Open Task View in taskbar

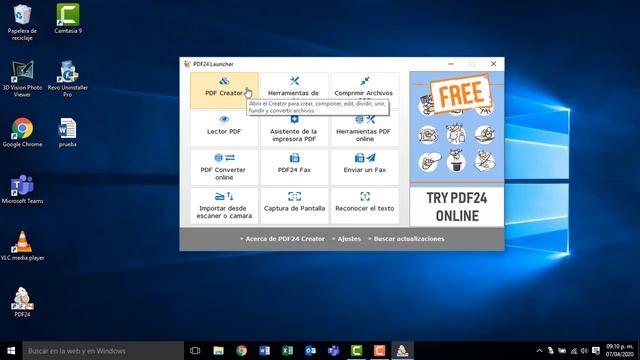point(195,351)
